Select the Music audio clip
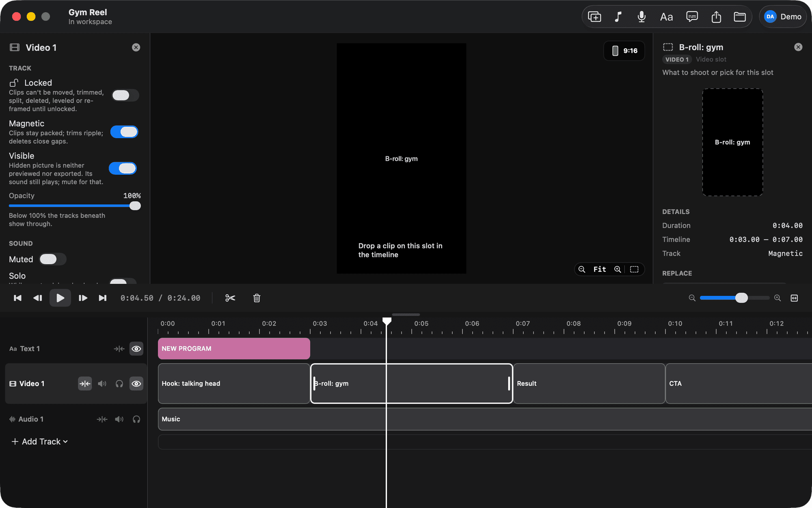Image resolution: width=812 pixels, height=508 pixels. [x=485, y=419]
